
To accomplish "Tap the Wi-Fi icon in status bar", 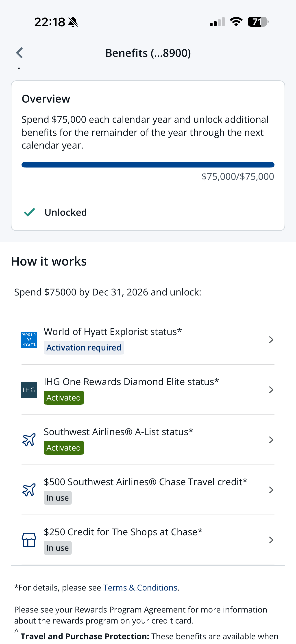I will tap(236, 22).
